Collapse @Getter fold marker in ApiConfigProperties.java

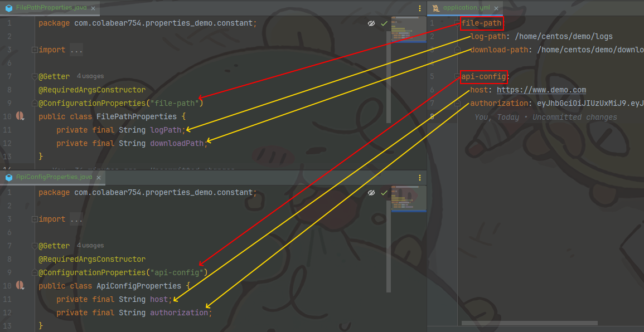pos(35,246)
